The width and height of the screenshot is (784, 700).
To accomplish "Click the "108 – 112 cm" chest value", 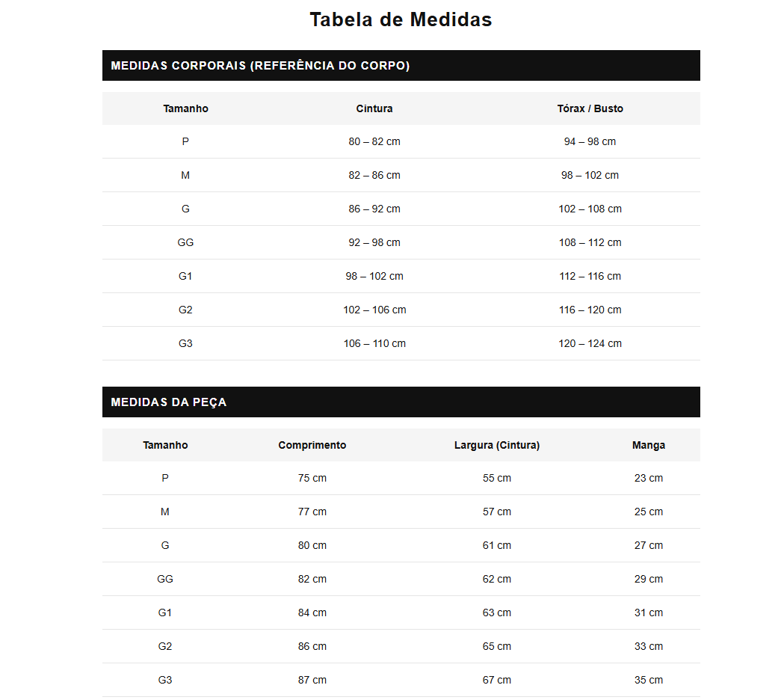I will 590,242.
